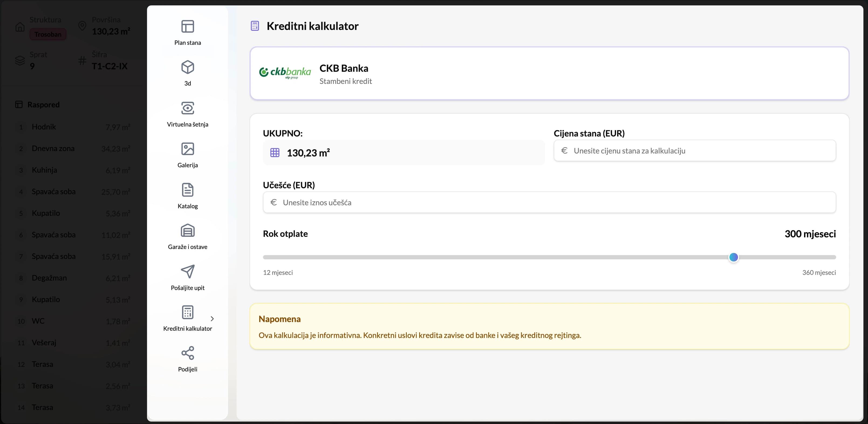Click the Rok otplate slider handle
The width and height of the screenshot is (868, 424).
[x=734, y=257]
